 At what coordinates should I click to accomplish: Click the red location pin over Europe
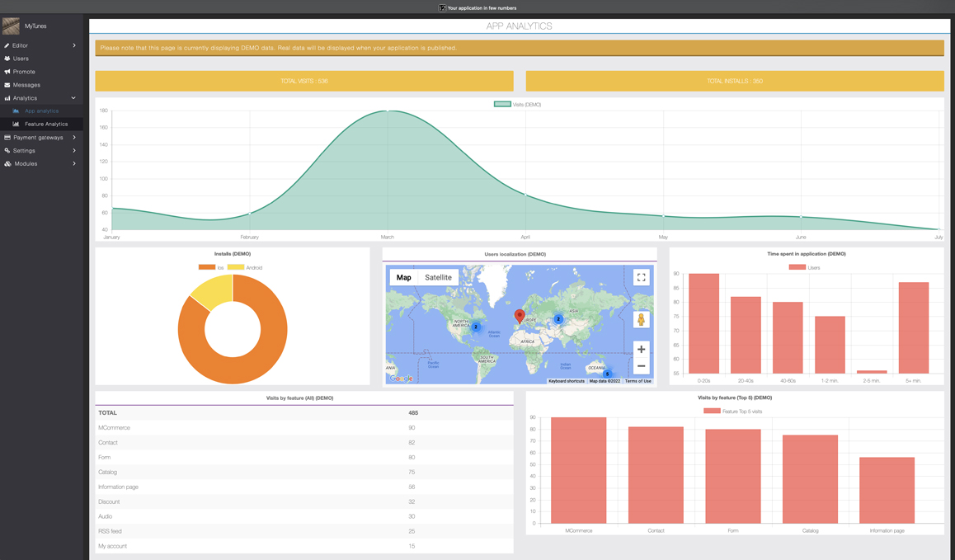520,316
